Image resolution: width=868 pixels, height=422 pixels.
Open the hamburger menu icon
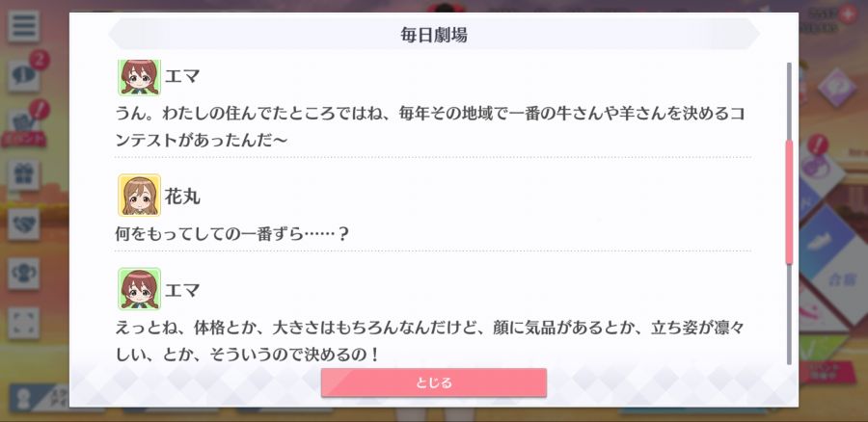pyautogui.click(x=23, y=27)
